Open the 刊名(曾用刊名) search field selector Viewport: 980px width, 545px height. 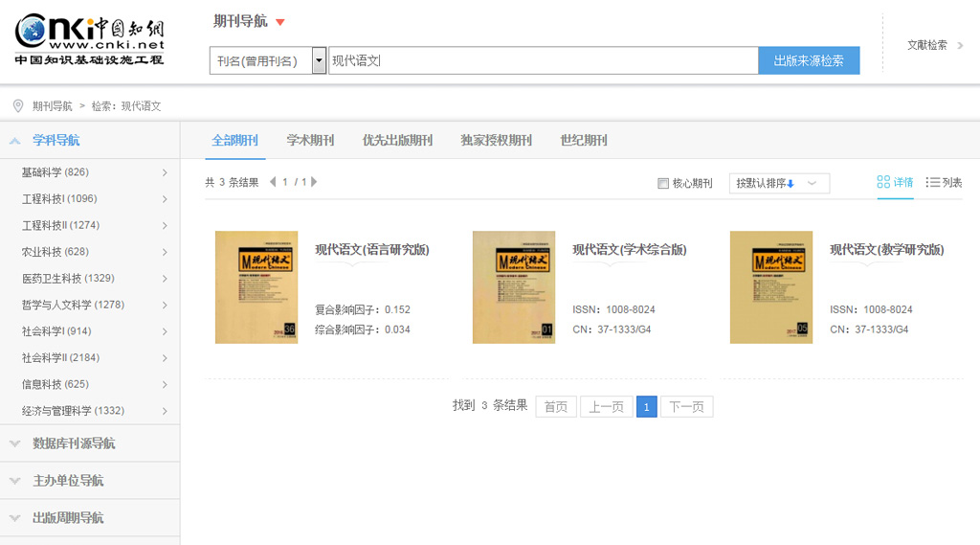pyautogui.click(x=268, y=60)
